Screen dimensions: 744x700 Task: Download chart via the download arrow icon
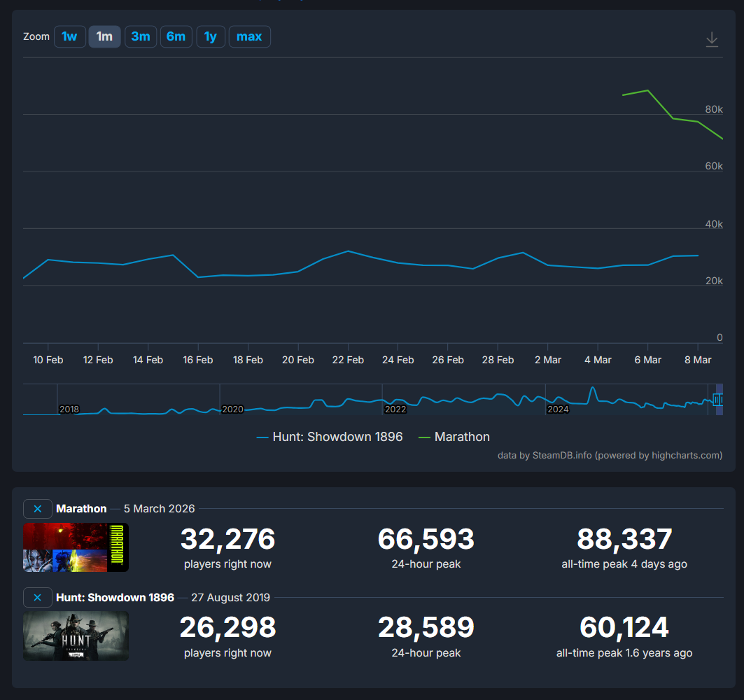tap(712, 39)
